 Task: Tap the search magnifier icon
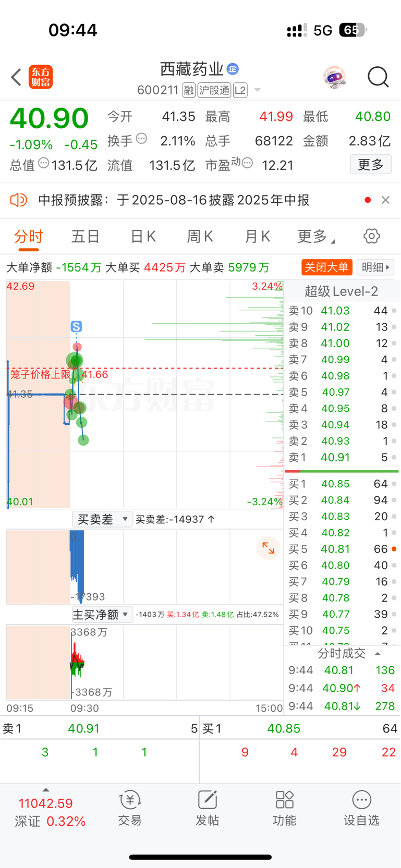tap(378, 77)
